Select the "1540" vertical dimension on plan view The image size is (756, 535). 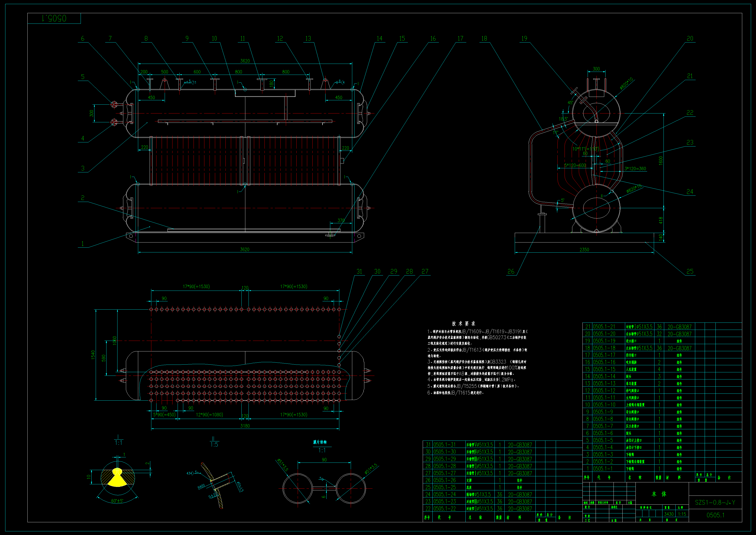[x=93, y=355]
